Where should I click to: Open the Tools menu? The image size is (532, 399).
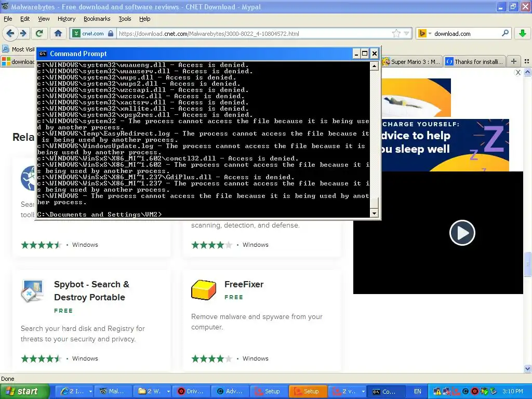(x=125, y=19)
